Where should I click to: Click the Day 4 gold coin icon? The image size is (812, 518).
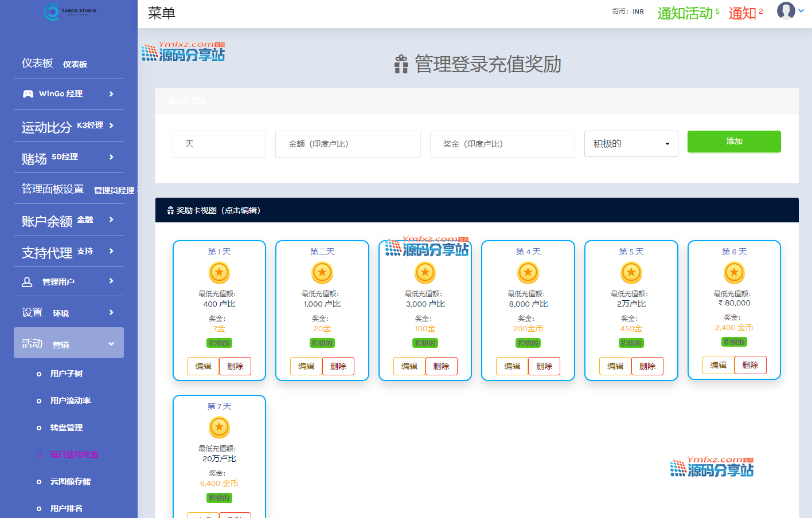point(528,273)
